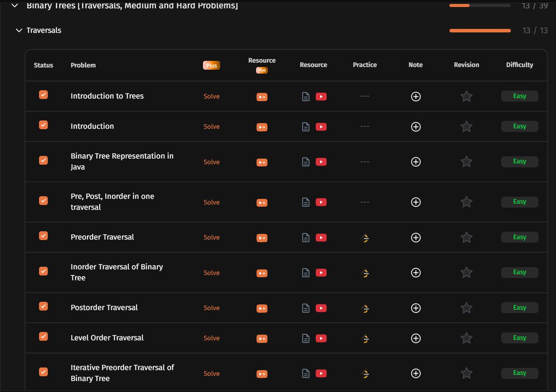
Task: Click Solve for Introduction to Trees
Action: [211, 96]
